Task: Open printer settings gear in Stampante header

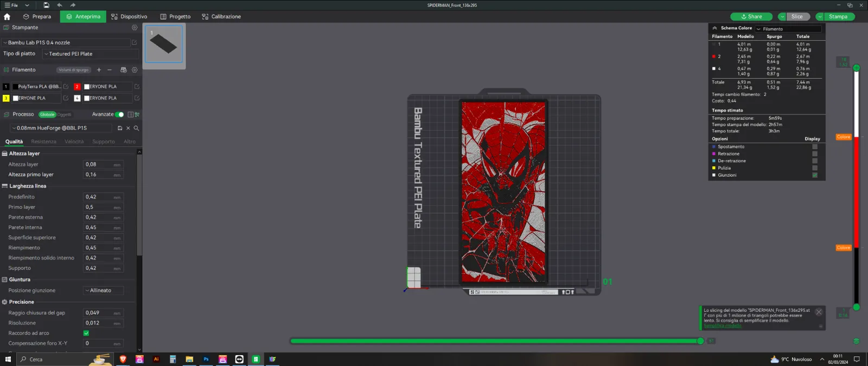Action: 135,28
